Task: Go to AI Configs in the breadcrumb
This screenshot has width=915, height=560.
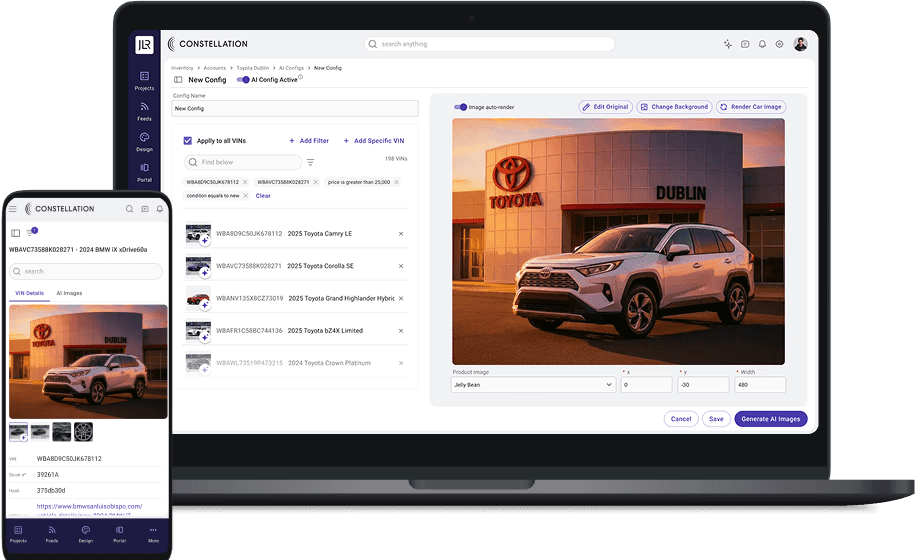Action: point(291,68)
